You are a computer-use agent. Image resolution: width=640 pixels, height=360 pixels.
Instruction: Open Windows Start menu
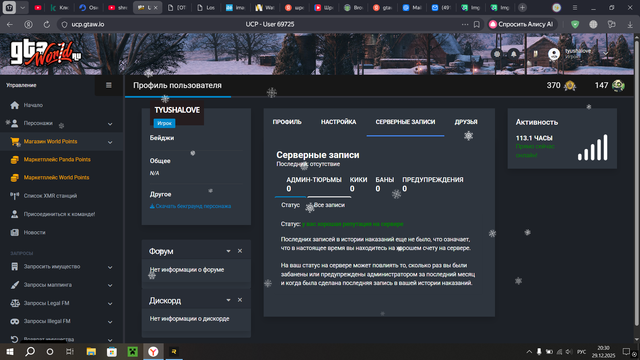click(x=10, y=352)
